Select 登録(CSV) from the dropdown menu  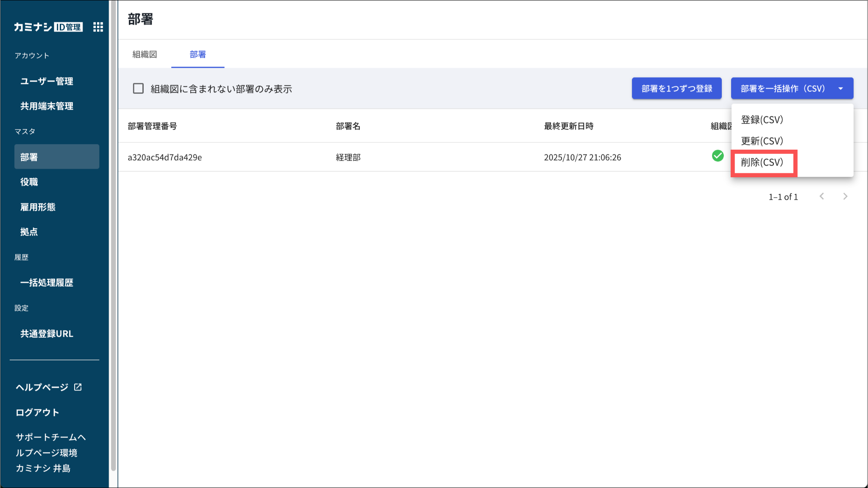762,120
